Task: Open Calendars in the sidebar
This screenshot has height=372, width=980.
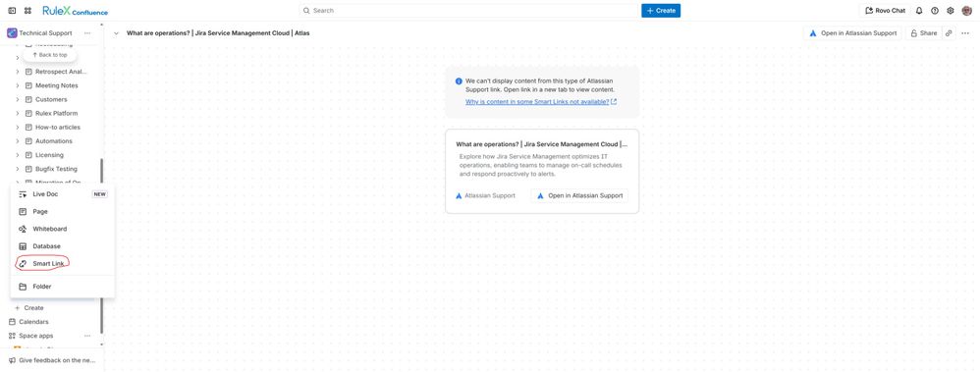Action: (x=33, y=322)
